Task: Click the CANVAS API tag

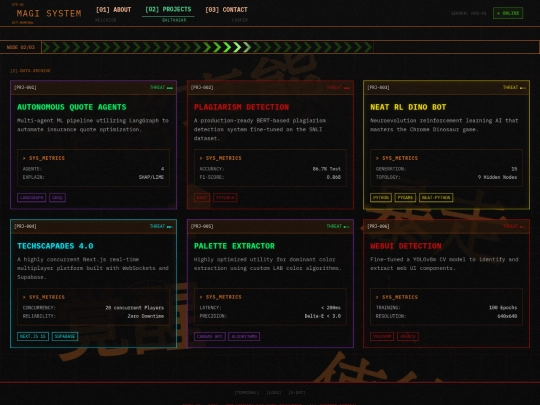Action: tap(209, 336)
